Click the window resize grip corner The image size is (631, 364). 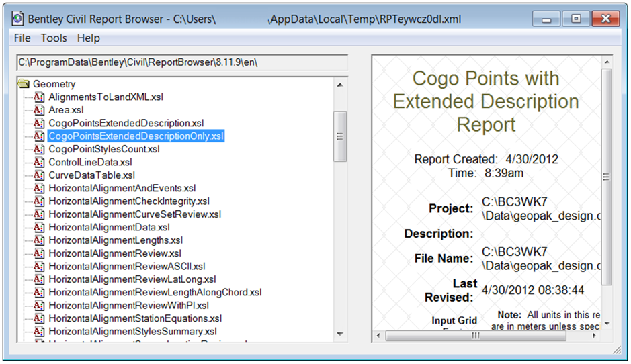tap(618, 349)
